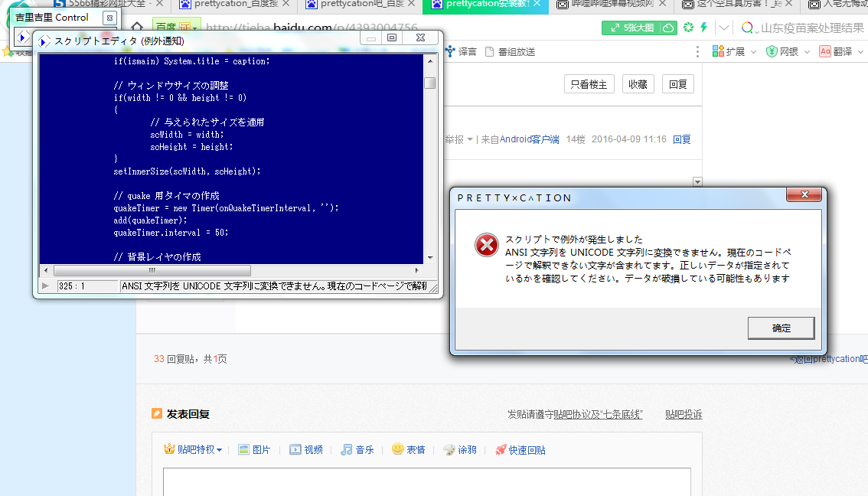Click the Script Editor title bar icon
Image resolution: width=868 pixels, height=496 pixels.
click(x=44, y=41)
